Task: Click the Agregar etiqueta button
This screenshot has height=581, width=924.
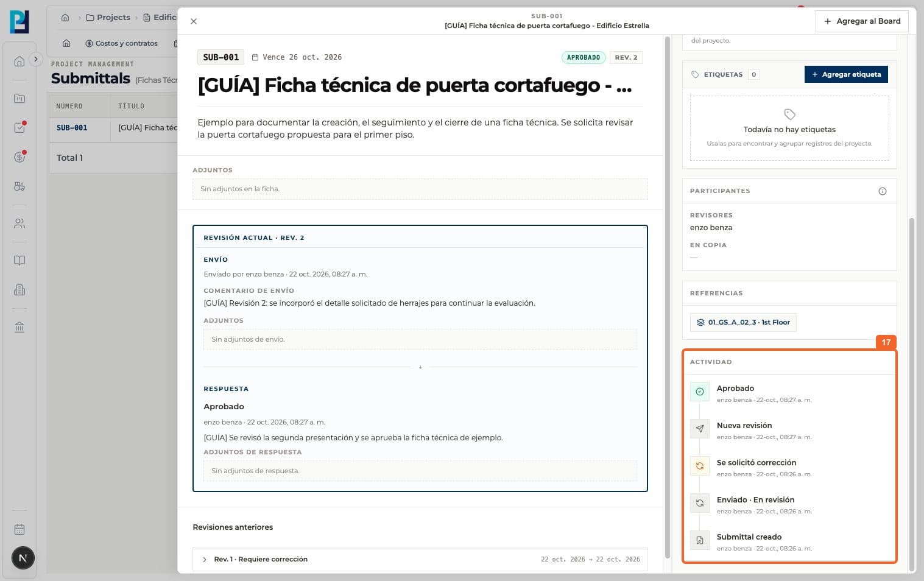Action: tap(846, 74)
